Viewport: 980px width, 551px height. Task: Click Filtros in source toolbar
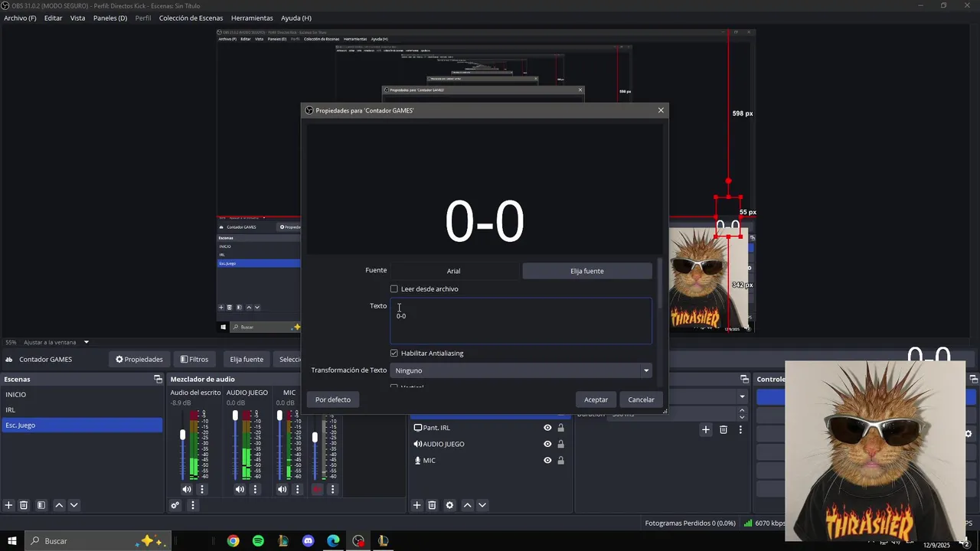click(194, 359)
